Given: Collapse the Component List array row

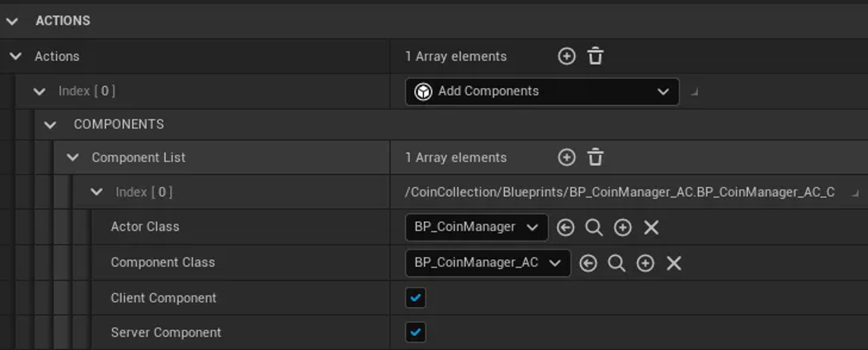Looking at the screenshot, I should tap(72, 157).
